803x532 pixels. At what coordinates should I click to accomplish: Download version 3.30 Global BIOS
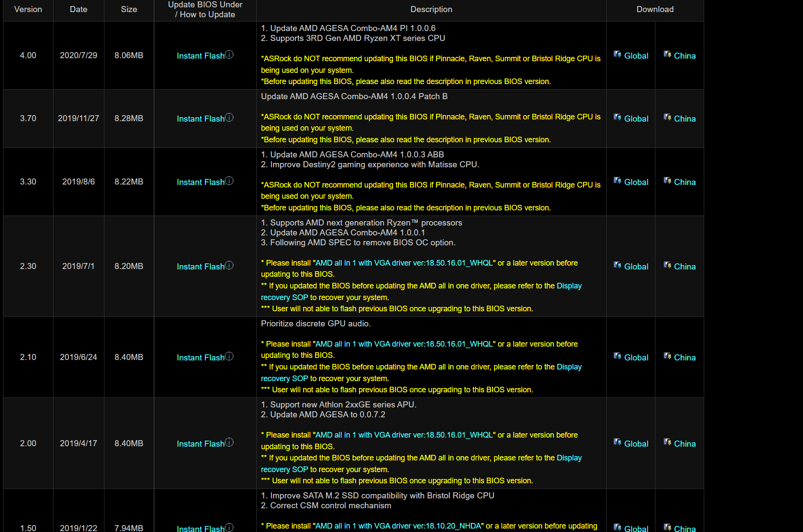[x=636, y=182]
